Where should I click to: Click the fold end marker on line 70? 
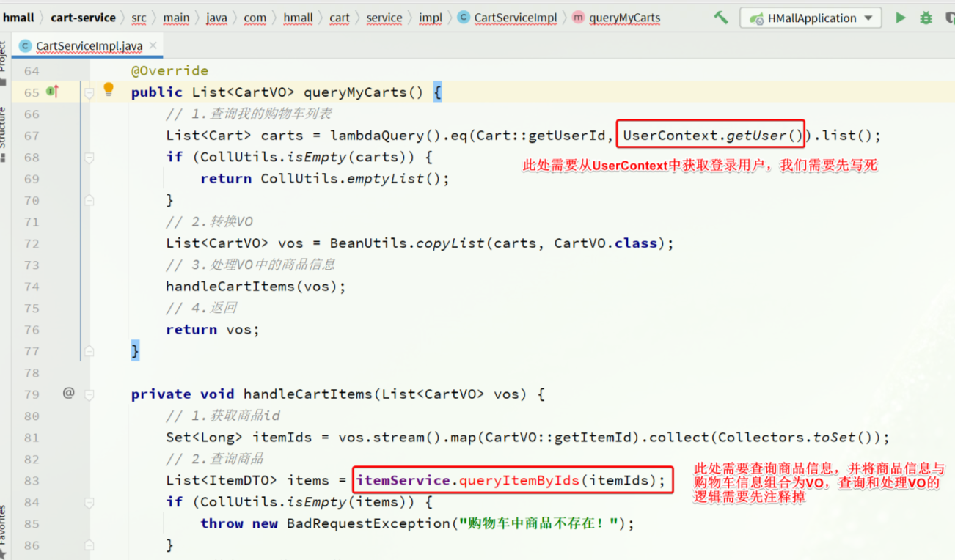89,200
